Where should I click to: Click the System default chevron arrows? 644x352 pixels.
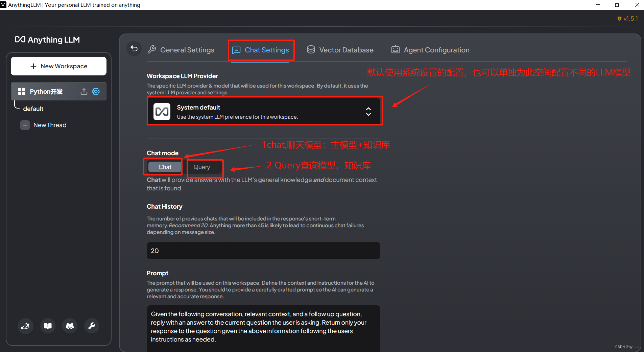point(368,112)
